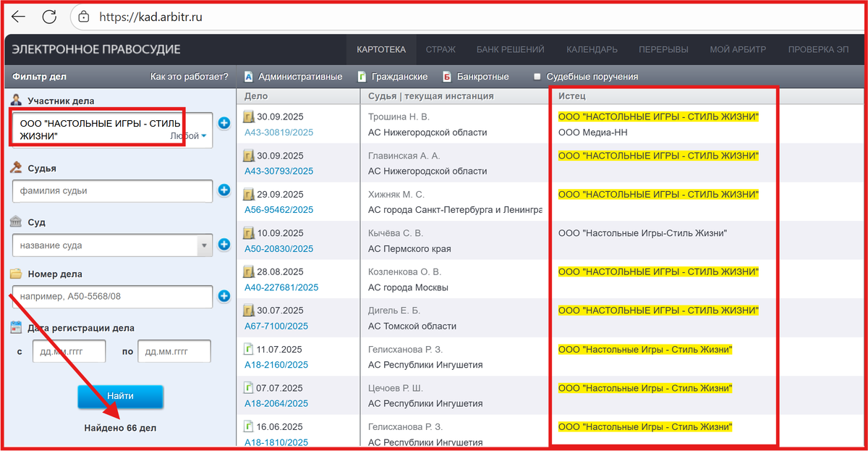Click the browser address bar URL
The height and width of the screenshot is (451, 868).
point(150,17)
